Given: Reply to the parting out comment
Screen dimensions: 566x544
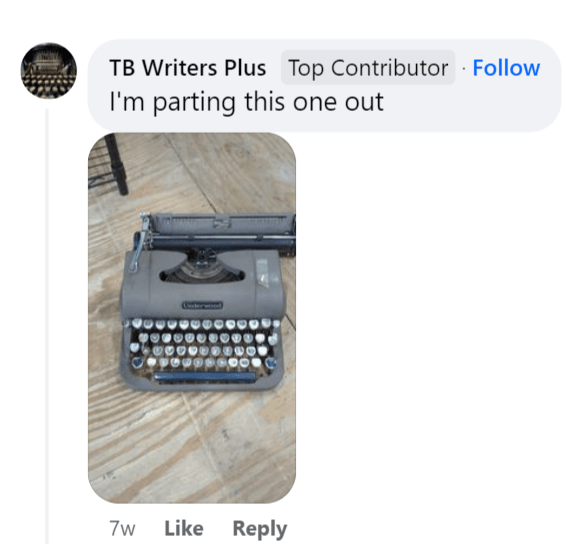Looking at the screenshot, I should (260, 529).
